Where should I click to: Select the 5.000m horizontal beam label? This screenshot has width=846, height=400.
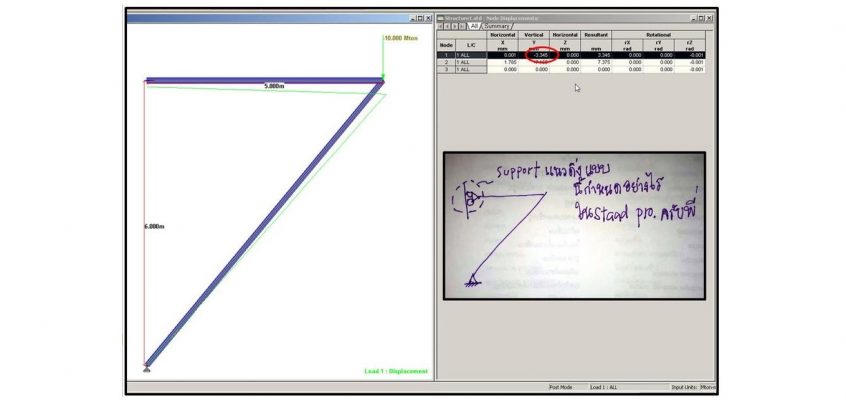coord(274,86)
